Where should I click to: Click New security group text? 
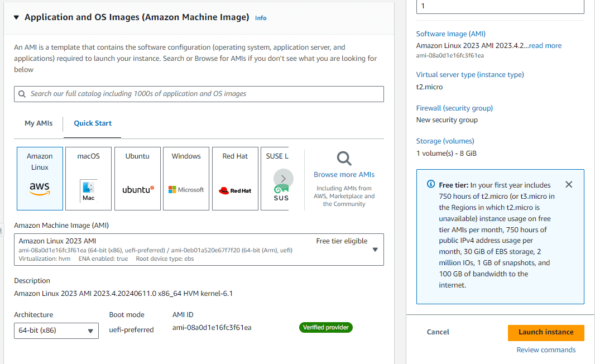(447, 120)
